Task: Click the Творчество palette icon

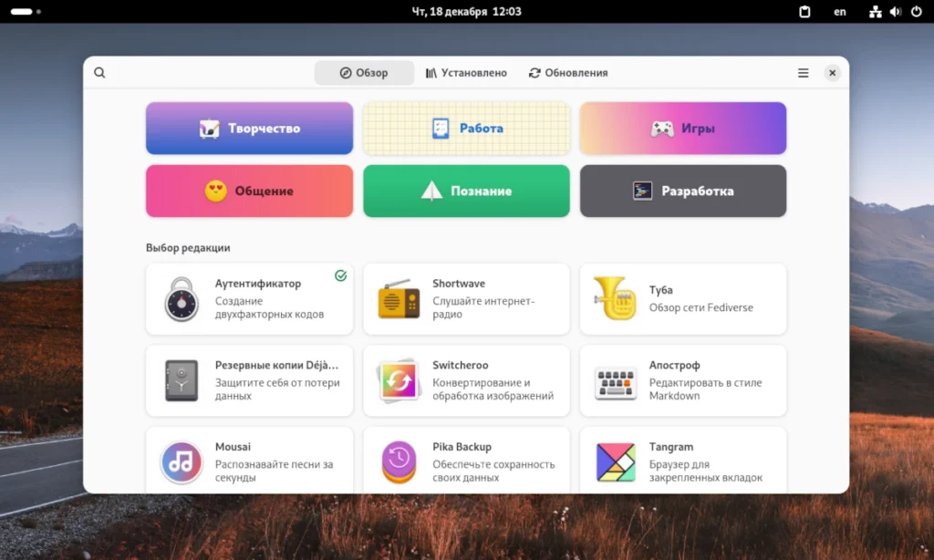Action: [209, 128]
